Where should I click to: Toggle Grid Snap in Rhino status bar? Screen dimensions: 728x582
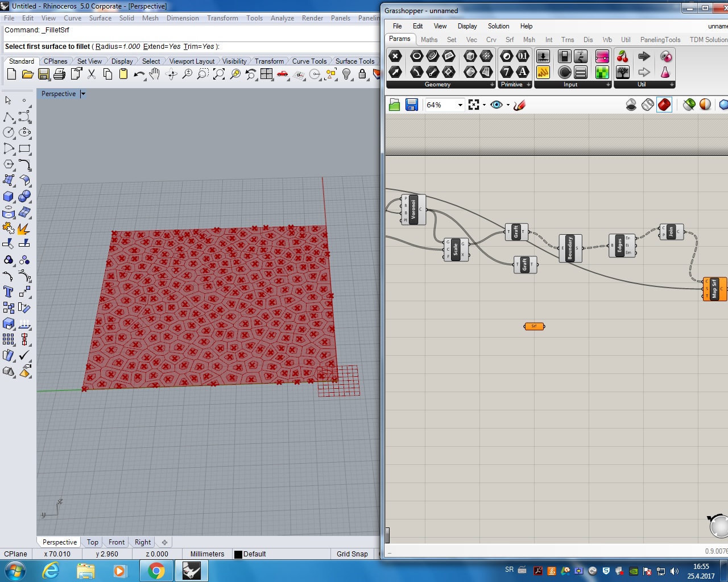pos(352,554)
